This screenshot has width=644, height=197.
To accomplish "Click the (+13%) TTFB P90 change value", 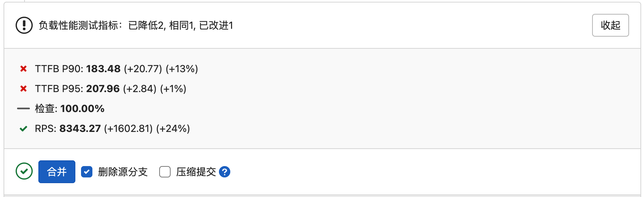I will [x=182, y=69].
